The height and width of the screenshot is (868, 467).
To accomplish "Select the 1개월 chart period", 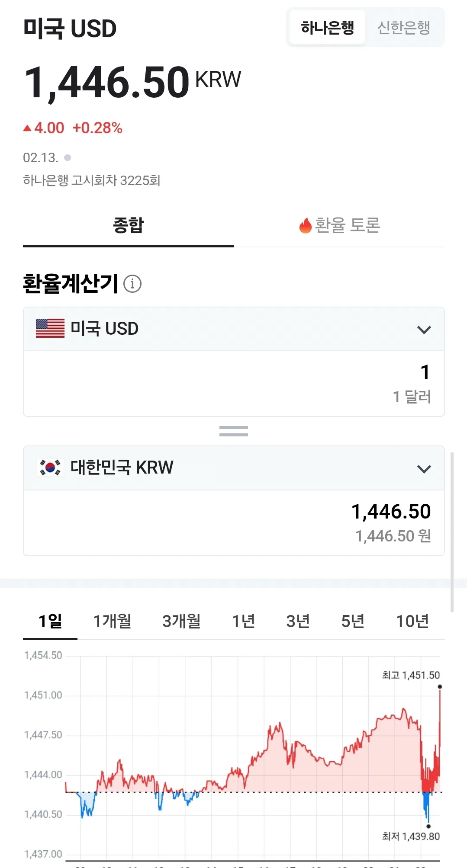I will tap(113, 621).
